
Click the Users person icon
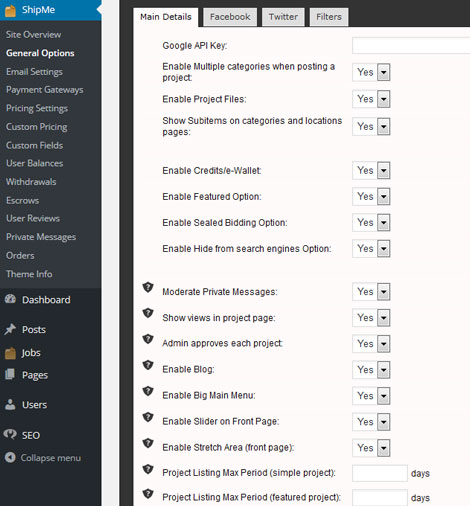click(x=10, y=404)
